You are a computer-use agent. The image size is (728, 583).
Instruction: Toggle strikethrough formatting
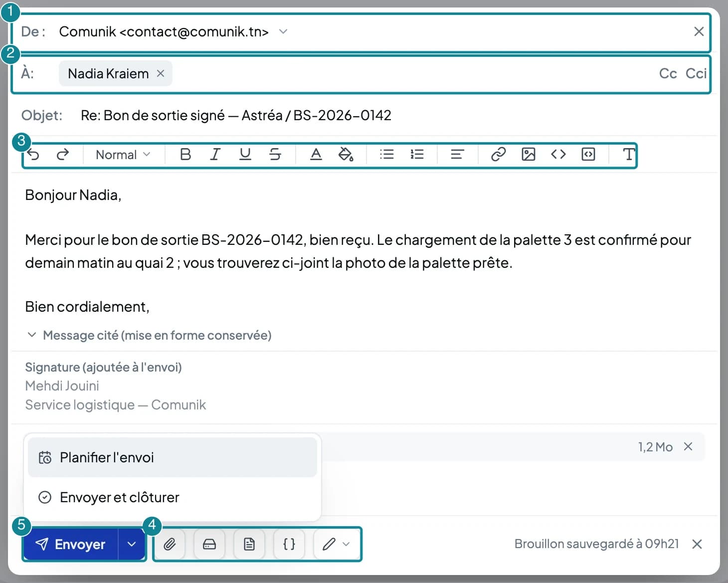point(275,155)
